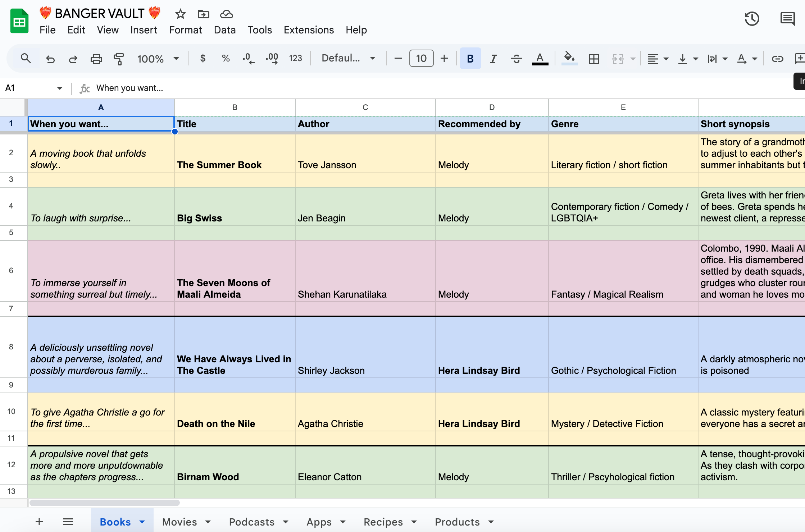Increase font size with plus button
Screen dimensions: 805x532
[x=444, y=59]
